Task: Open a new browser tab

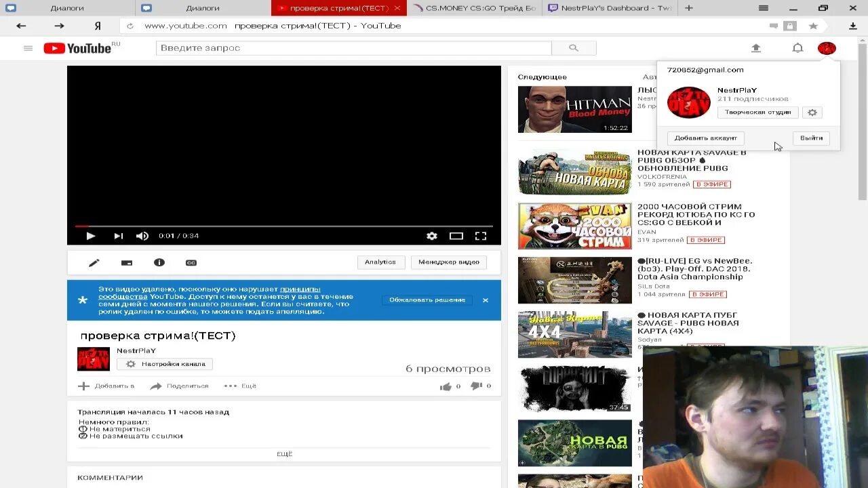Action: (x=689, y=8)
